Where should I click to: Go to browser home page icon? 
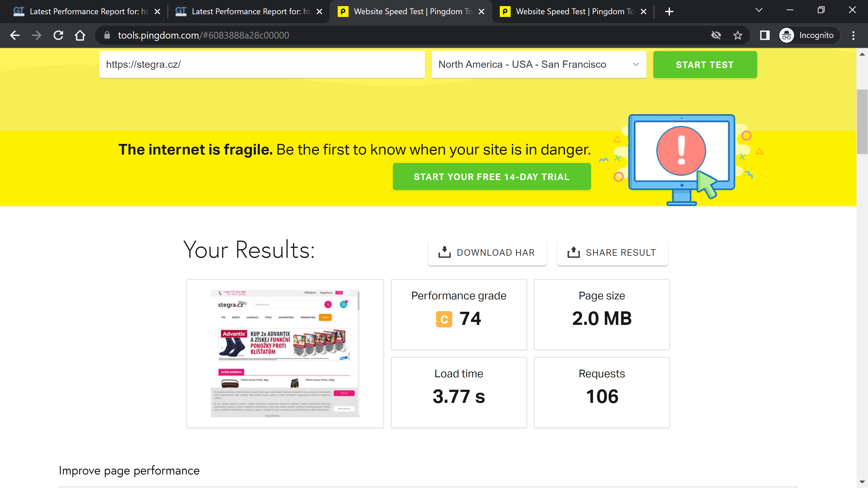pyautogui.click(x=80, y=35)
